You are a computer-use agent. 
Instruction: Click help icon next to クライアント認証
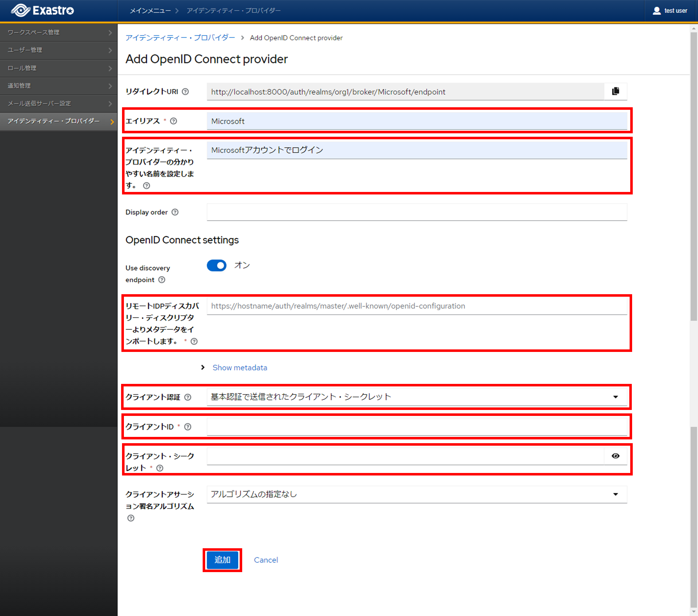click(188, 397)
